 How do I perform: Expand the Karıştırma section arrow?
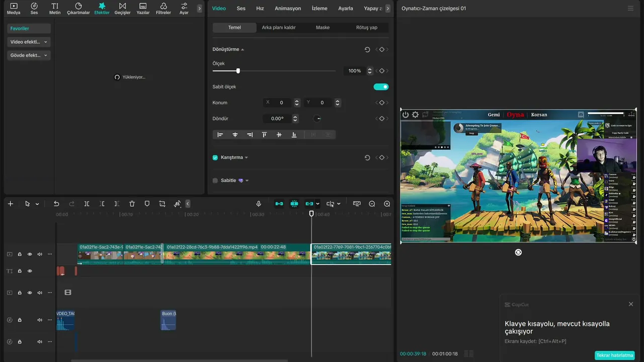click(x=247, y=158)
